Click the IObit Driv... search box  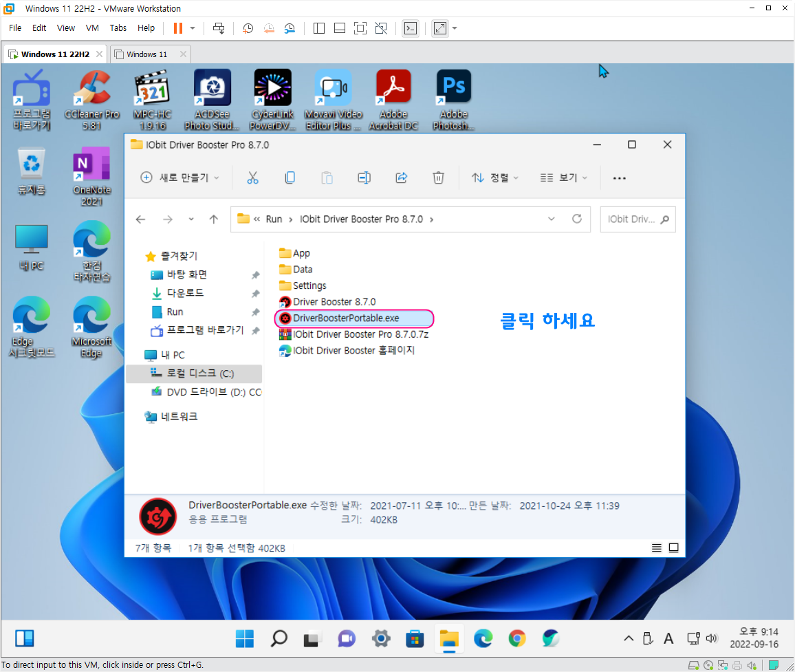click(638, 219)
